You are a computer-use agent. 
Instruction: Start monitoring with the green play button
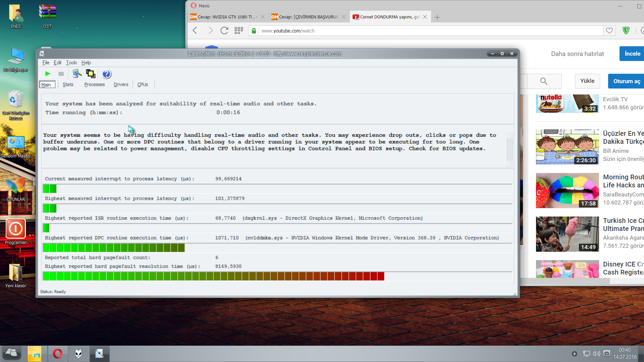[x=48, y=74]
